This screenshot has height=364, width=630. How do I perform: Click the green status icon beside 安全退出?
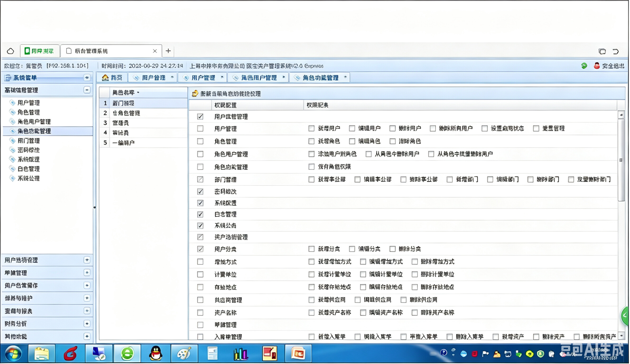coord(584,66)
